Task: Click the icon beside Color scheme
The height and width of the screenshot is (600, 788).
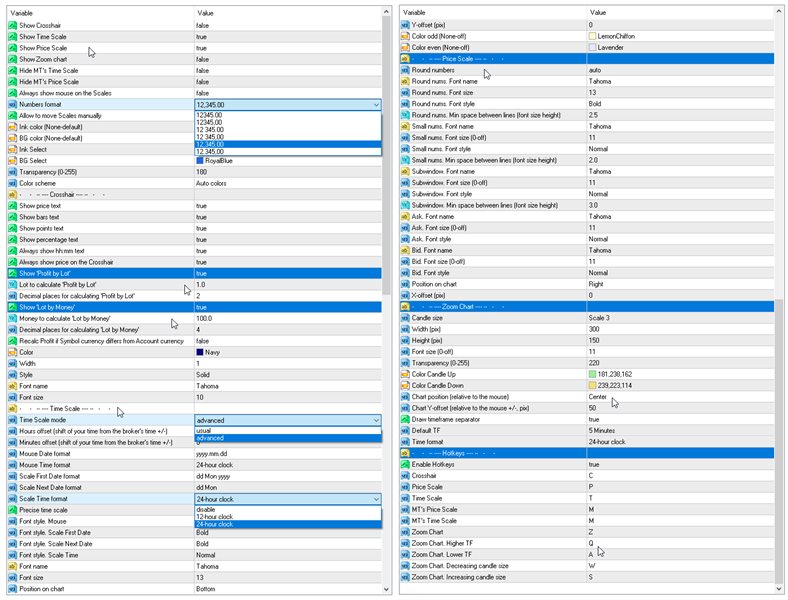Action: point(13,183)
